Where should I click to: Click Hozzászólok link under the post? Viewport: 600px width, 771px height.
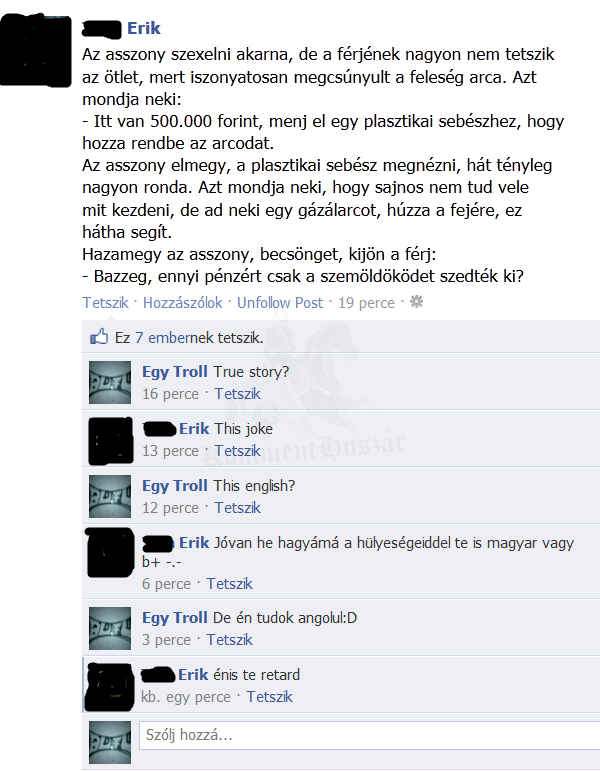(182, 302)
